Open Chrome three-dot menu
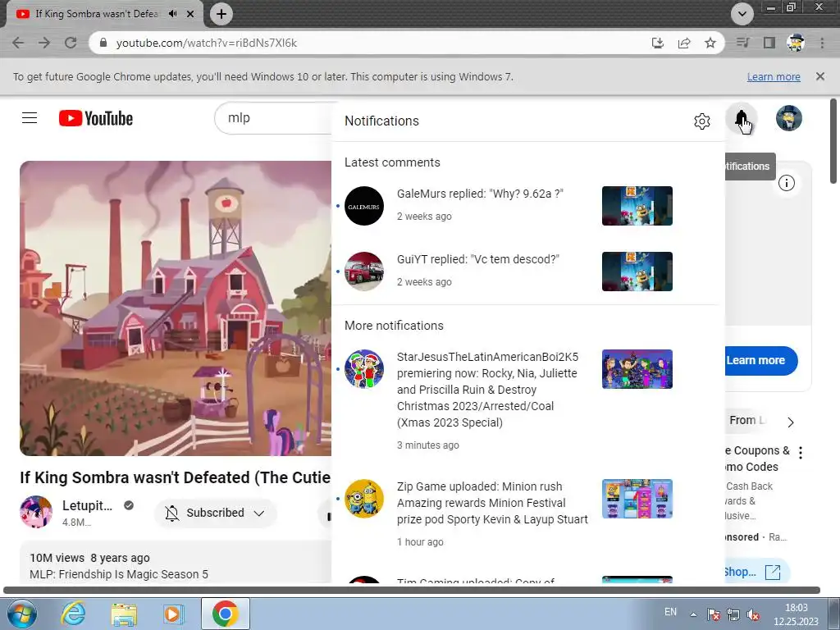 [822, 43]
